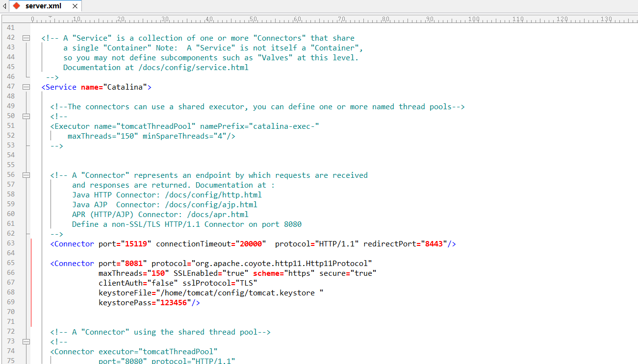Click the protocol value "HTTP/1.1" on line 63
The height and width of the screenshot is (364, 638).
tap(337, 244)
